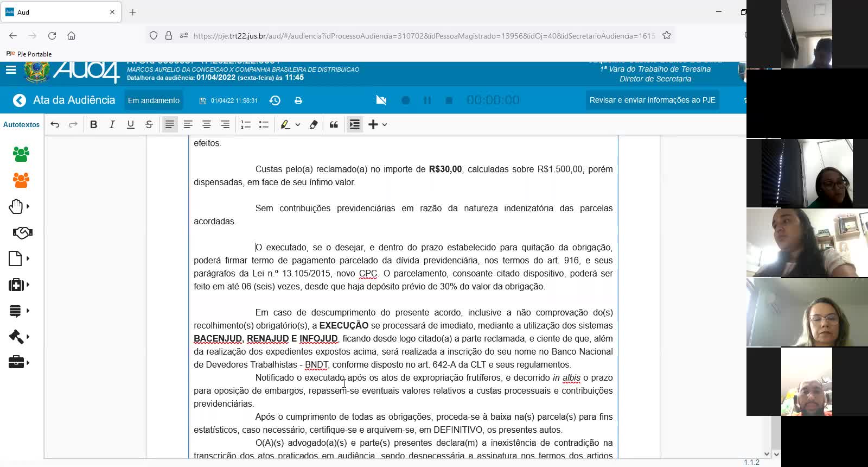
Task: Print the hearing minutes
Action: (x=298, y=100)
